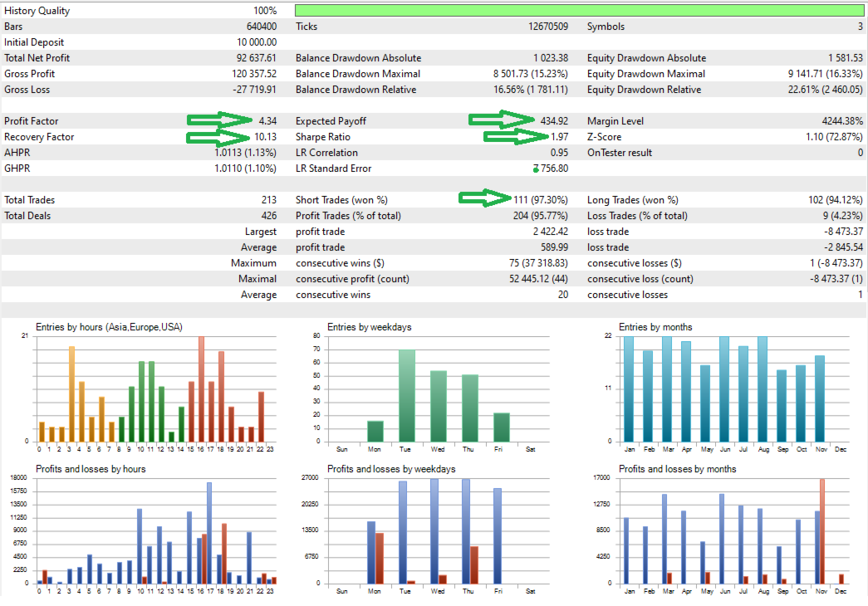Select 'Profits and losses by hours' chart title

click(91, 469)
